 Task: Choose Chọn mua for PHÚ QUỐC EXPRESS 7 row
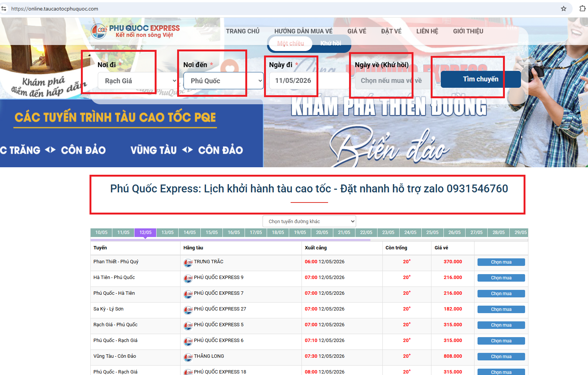501,294
